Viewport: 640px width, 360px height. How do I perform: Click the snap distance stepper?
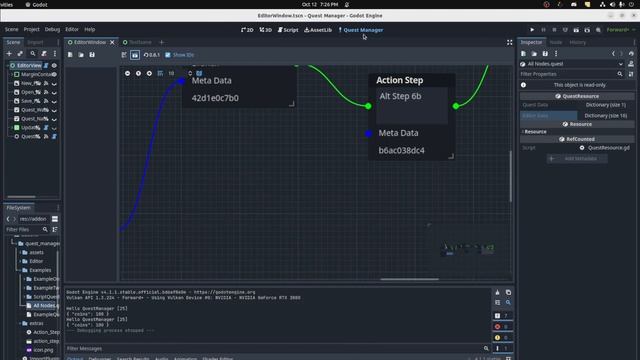(x=190, y=73)
